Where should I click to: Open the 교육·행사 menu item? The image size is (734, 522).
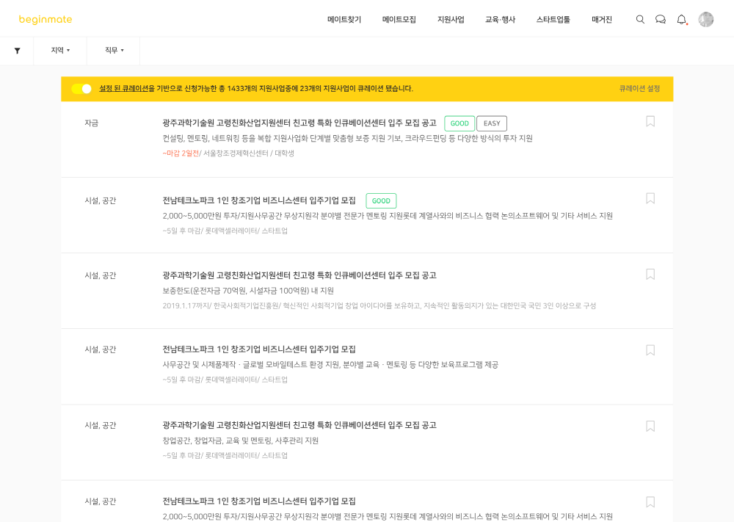[x=500, y=19]
